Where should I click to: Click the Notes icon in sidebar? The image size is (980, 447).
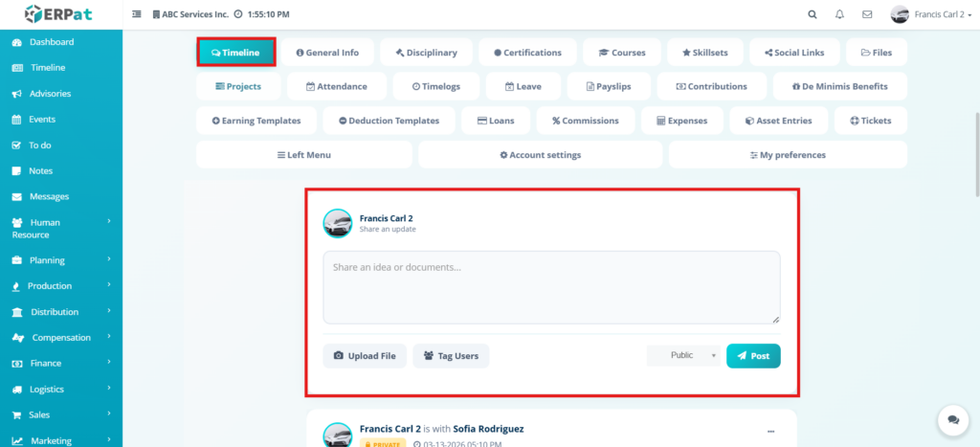[x=17, y=170]
